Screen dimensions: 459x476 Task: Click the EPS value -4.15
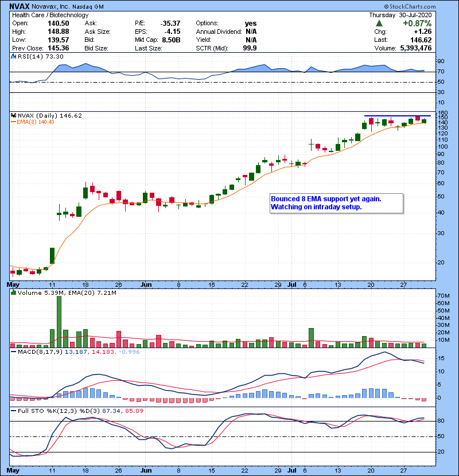(172, 32)
